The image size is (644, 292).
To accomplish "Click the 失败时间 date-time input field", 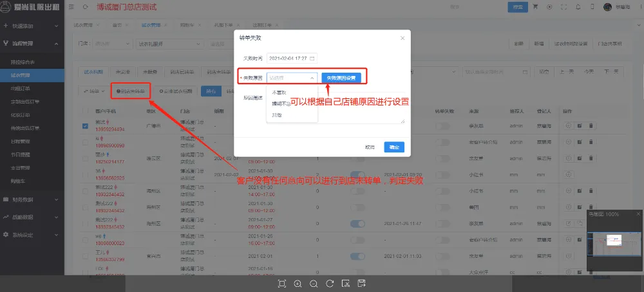I will point(292,58).
